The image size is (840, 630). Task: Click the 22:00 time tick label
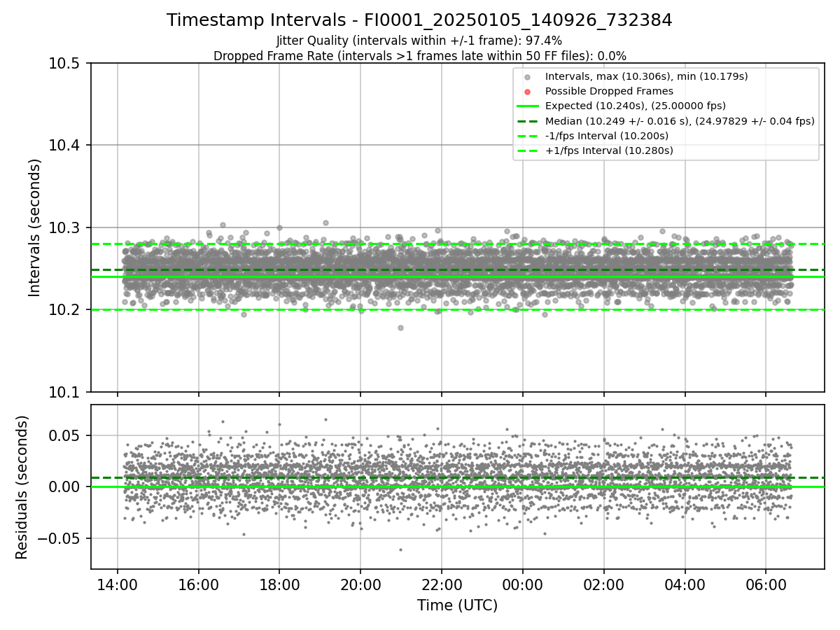click(442, 584)
